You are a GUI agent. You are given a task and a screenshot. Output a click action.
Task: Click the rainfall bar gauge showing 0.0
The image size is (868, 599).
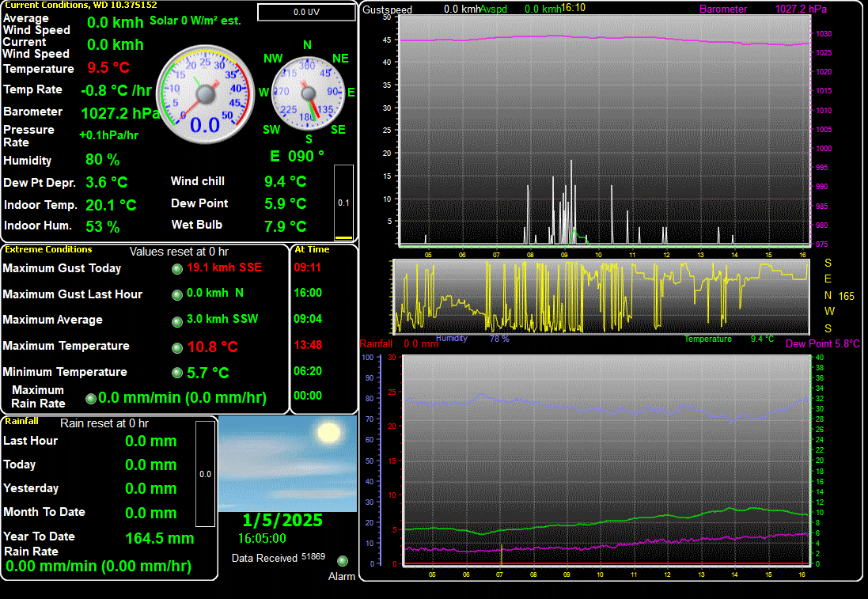pos(206,474)
